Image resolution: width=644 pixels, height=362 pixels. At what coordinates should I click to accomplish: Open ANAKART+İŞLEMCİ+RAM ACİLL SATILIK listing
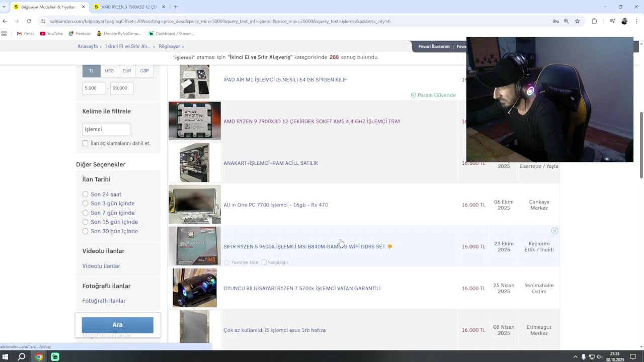click(x=271, y=163)
